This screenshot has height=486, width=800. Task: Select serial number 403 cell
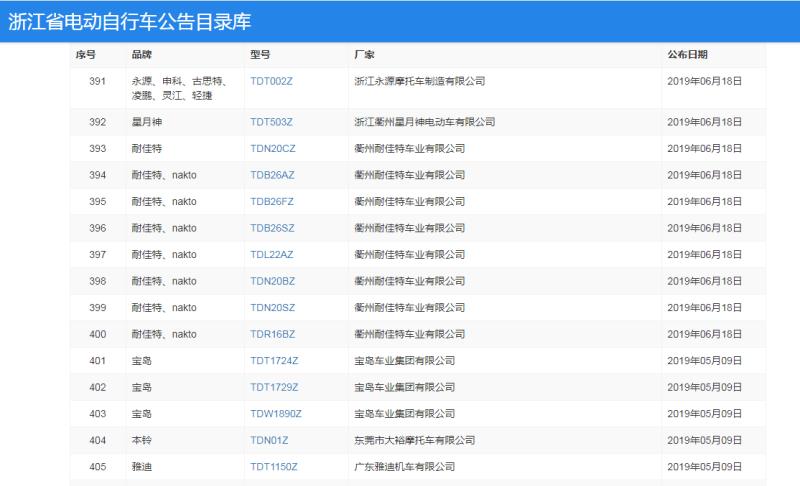pyautogui.click(x=97, y=414)
